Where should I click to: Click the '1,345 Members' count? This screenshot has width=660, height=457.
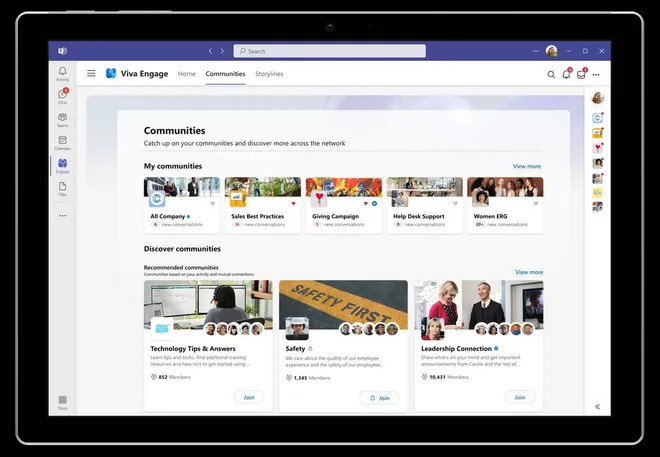tap(308, 378)
